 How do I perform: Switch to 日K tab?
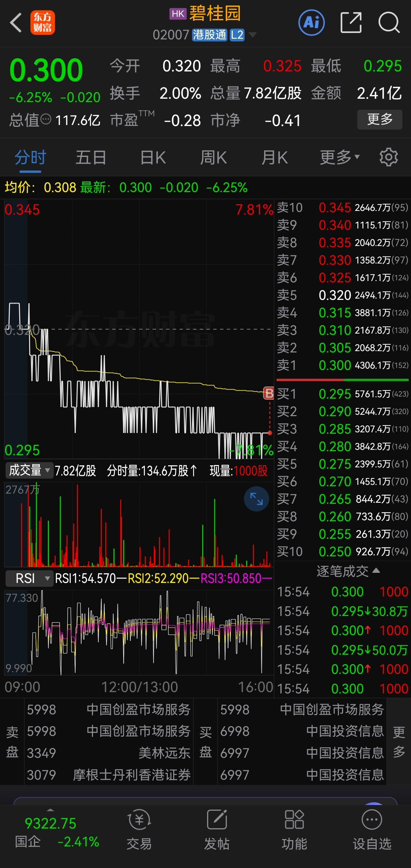153,157
